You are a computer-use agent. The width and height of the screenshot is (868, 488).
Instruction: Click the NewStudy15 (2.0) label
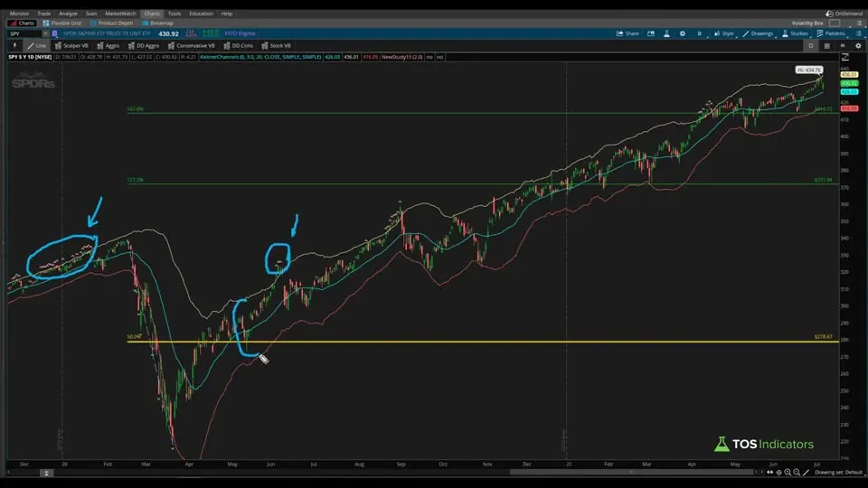tap(402, 57)
